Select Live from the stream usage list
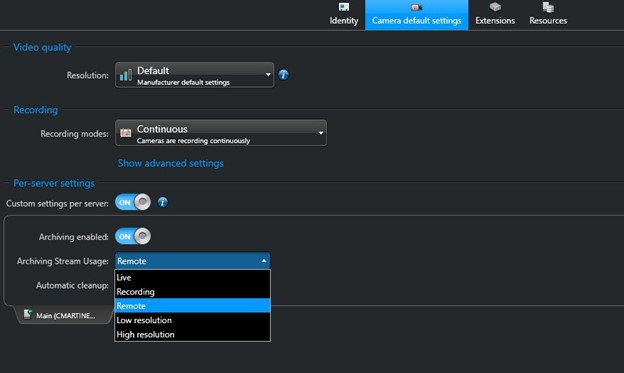Image resolution: width=624 pixels, height=373 pixels. pyautogui.click(x=193, y=277)
